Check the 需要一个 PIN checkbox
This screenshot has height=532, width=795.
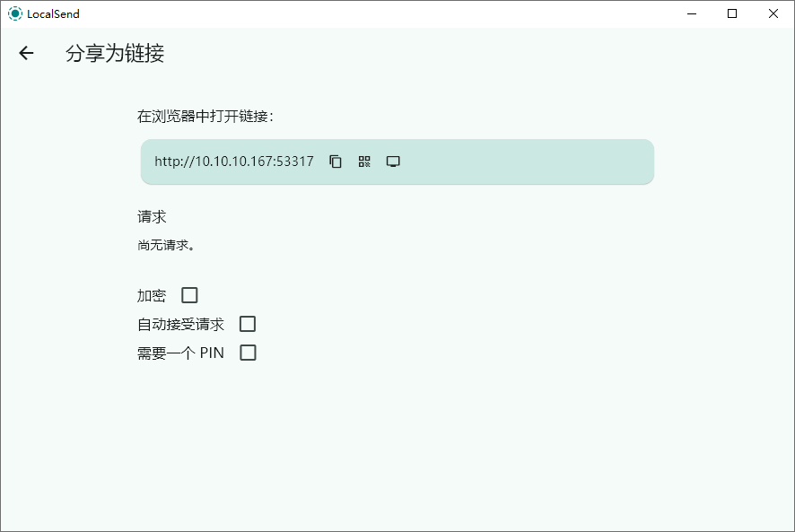pos(248,353)
